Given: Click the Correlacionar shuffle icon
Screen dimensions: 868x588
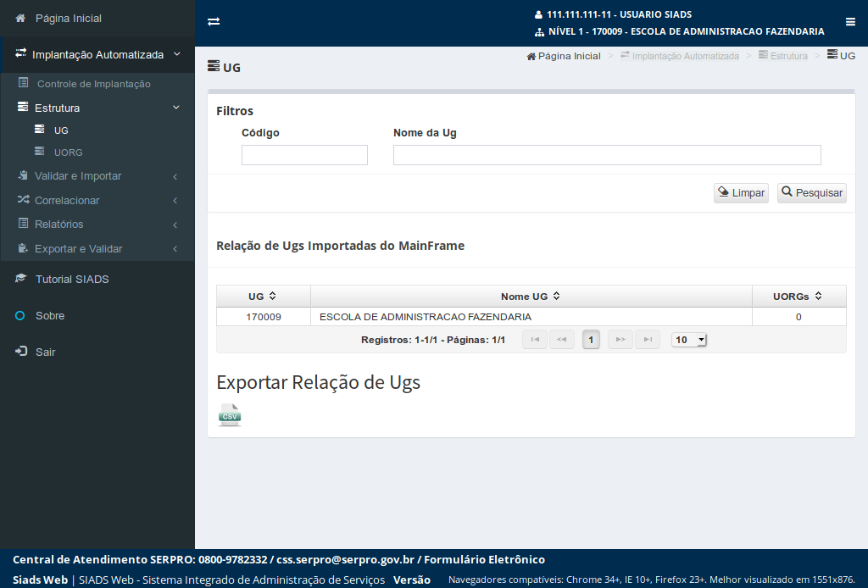Looking at the screenshot, I should 23,199.
